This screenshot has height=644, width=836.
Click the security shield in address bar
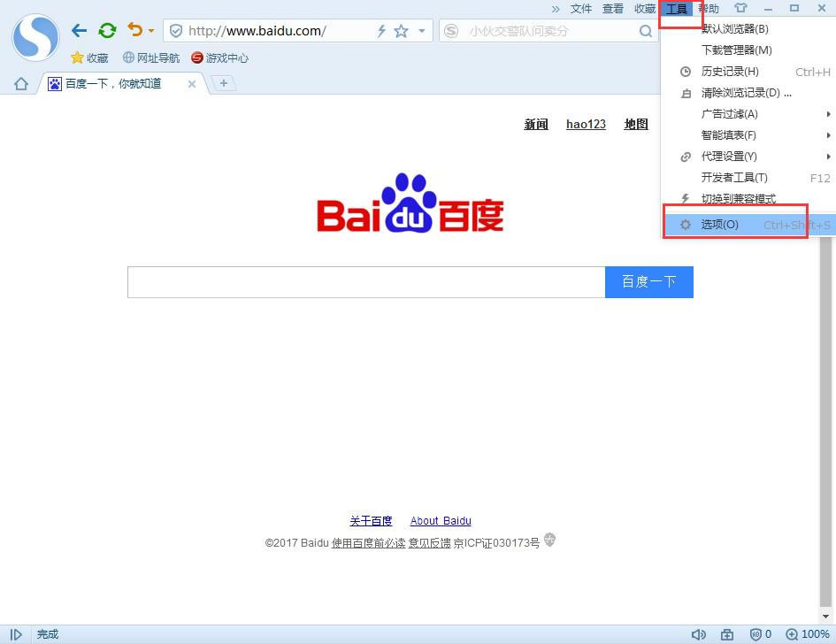tap(176, 31)
